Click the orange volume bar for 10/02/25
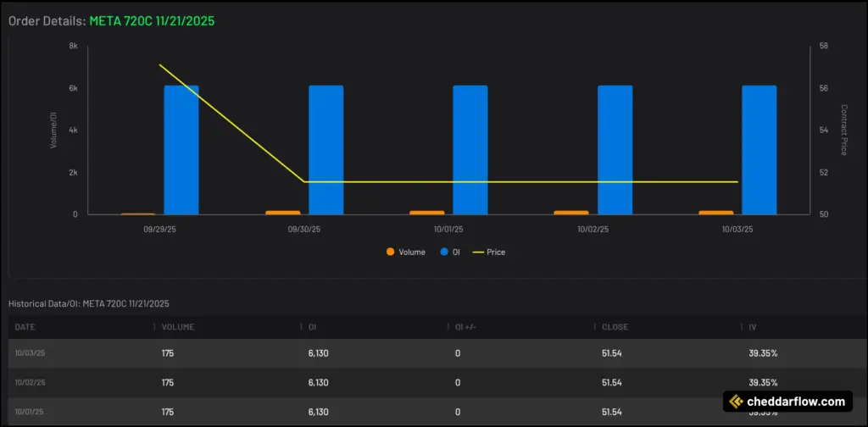Viewport: 868px width, 427px height. point(571,213)
